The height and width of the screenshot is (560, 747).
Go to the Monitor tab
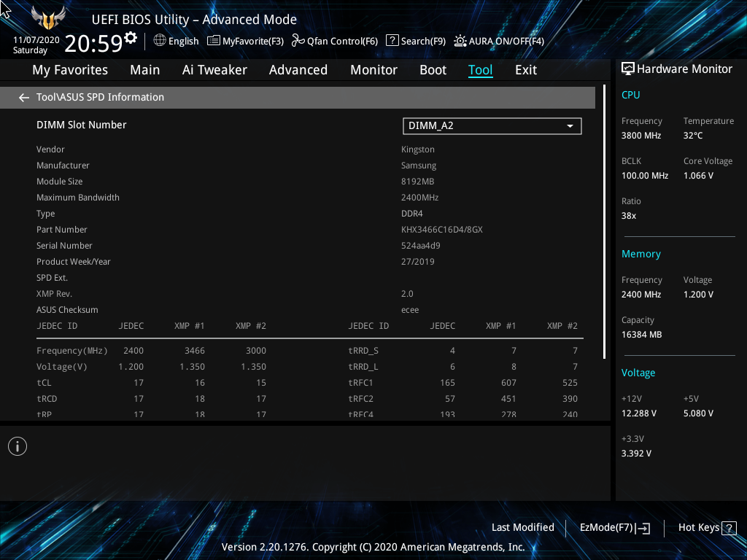pos(373,70)
